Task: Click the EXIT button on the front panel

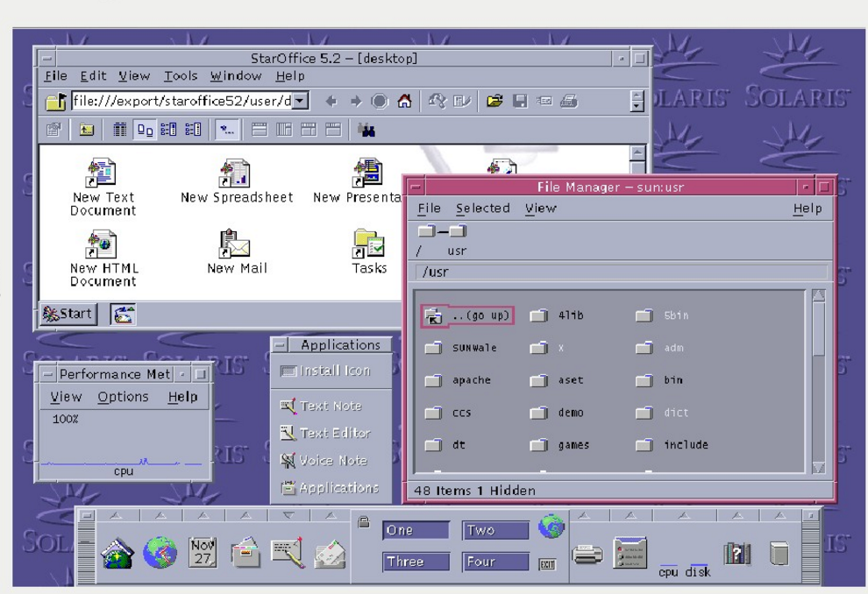Action: click(547, 564)
